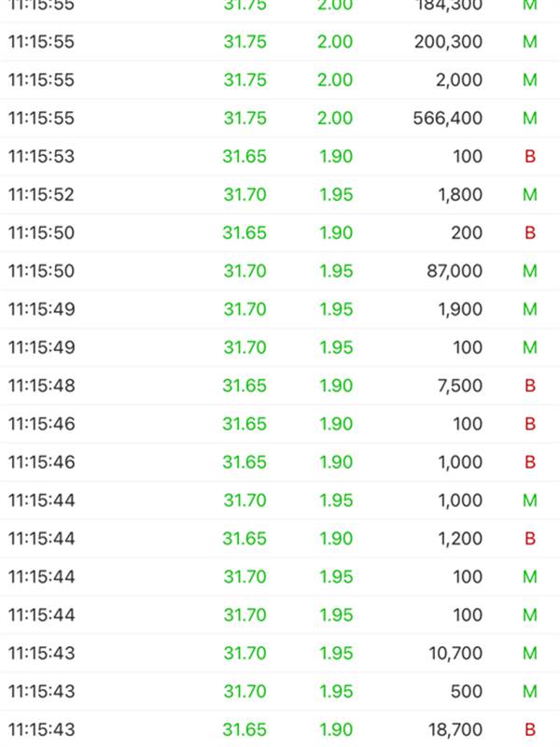The height and width of the screenshot is (747, 560).
Task: Click the 500 volume trade at 11:15:43
Action: (280, 691)
